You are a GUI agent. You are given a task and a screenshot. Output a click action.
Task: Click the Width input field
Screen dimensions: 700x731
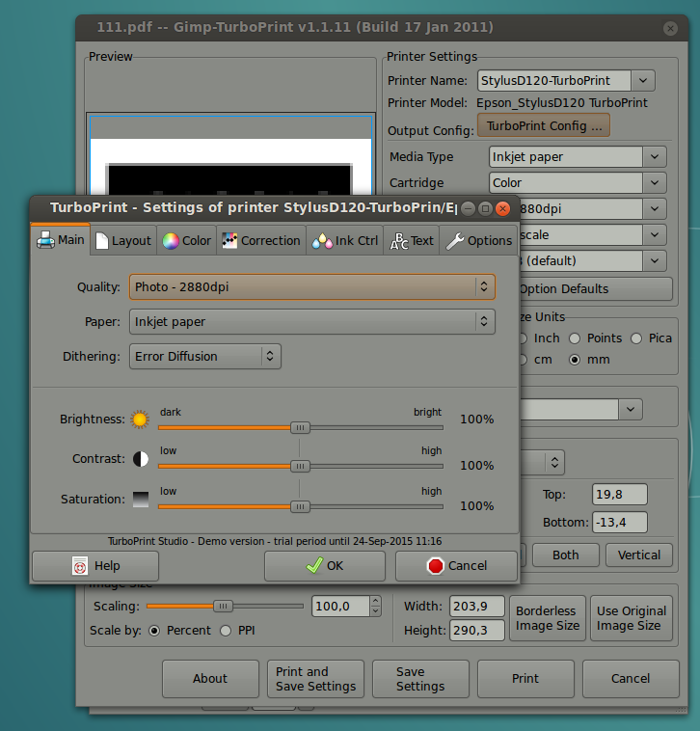[x=477, y=607]
